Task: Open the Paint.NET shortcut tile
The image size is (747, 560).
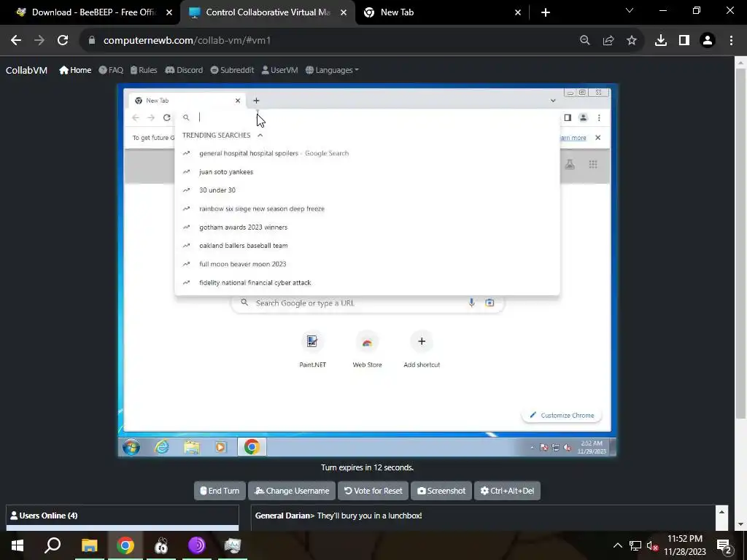Action: pyautogui.click(x=312, y=349)
